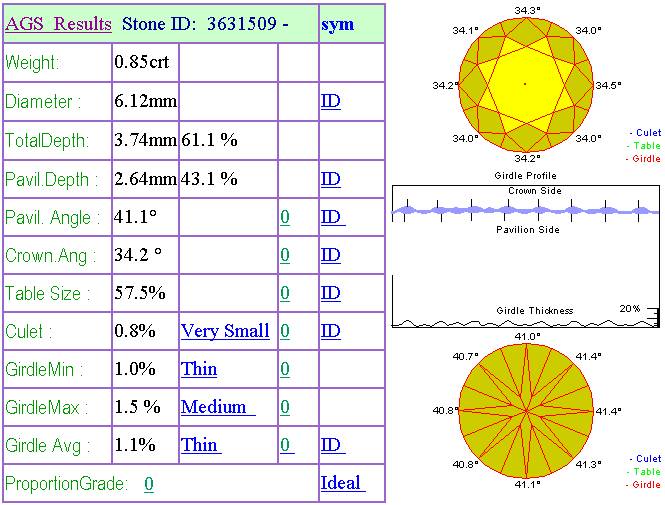Open the 0 grade link for GirdleMin
This screenshot has height=505, width=665.
[x=285, y=369]
